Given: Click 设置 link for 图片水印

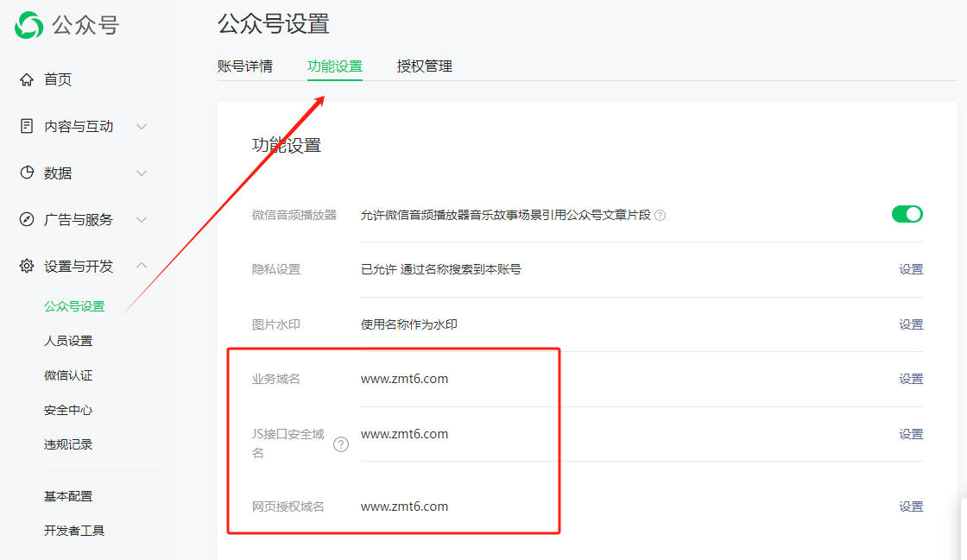Looking at the screenshot, I should 911,324.
